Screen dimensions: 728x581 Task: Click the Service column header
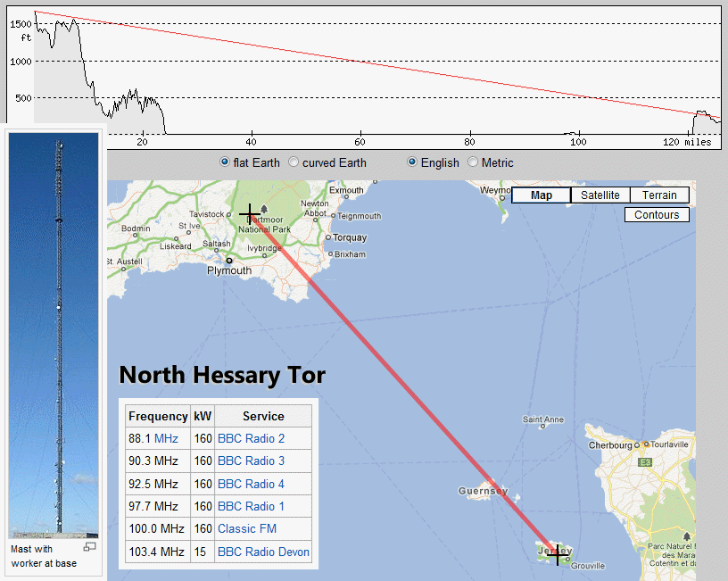point(263,416)
